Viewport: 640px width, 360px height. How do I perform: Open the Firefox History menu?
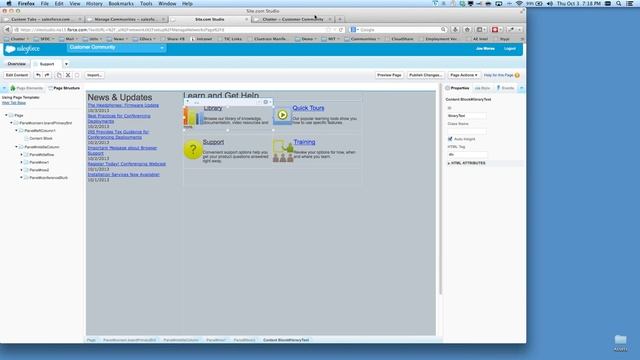click(94, 3)
